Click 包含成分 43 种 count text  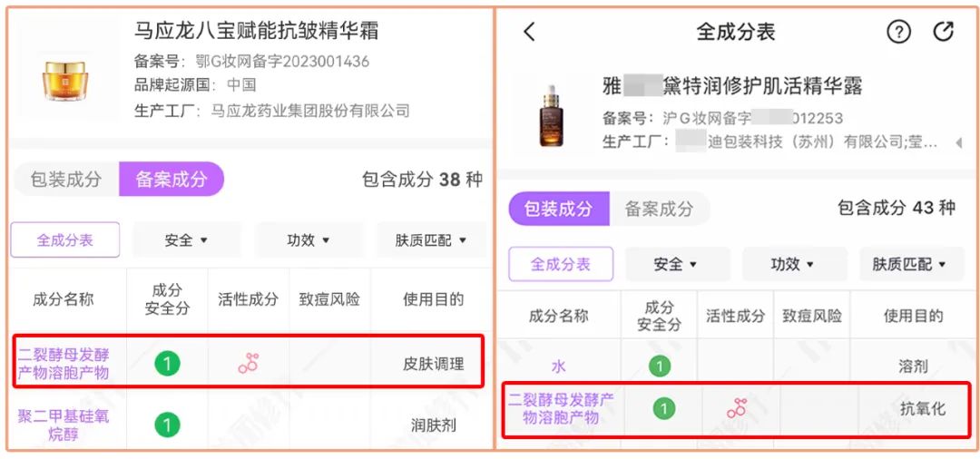tap(897, 208)
